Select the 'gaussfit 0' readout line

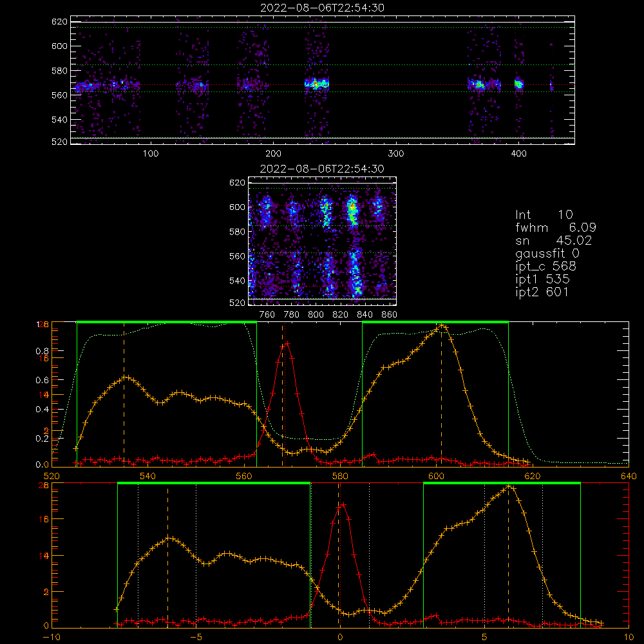click(x=547, y=253)
